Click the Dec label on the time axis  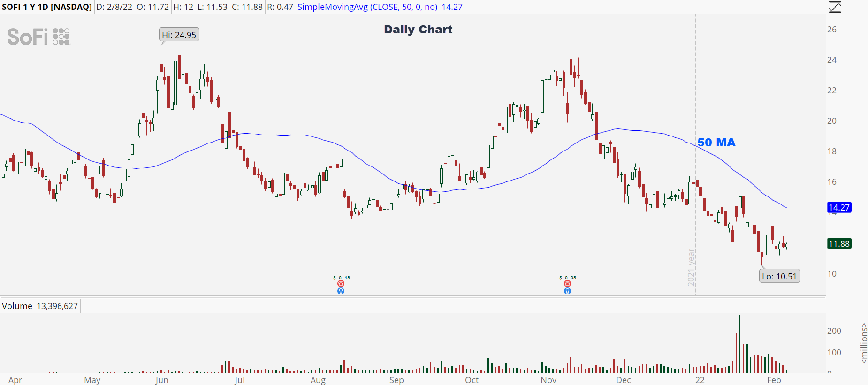(x=624, y=380)
